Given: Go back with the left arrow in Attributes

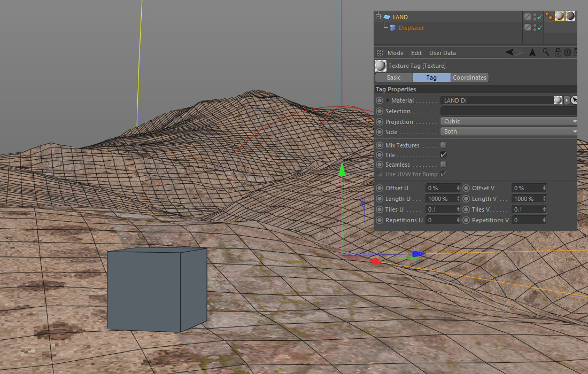Looking at the screenshot, I should 510,52.
